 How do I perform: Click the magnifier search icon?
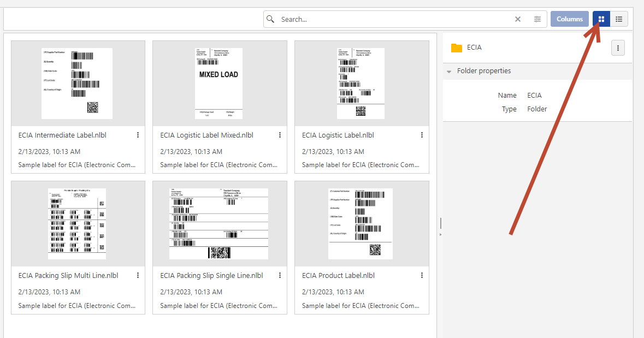[x=270, y=19]
